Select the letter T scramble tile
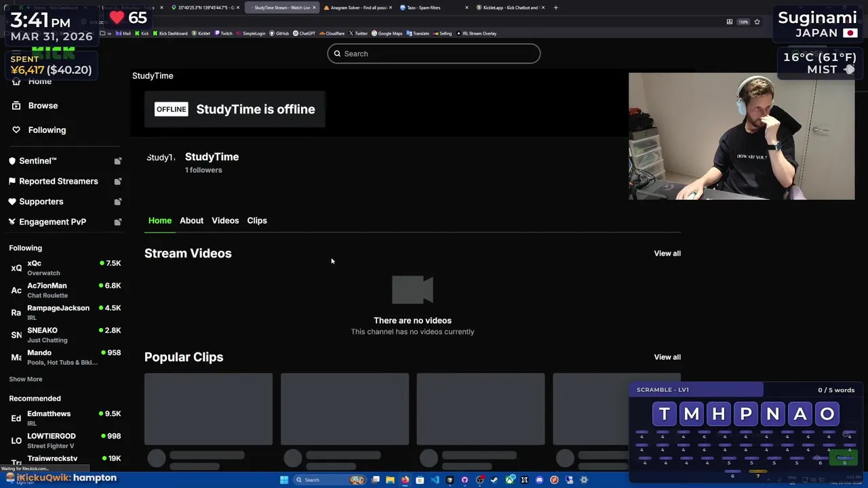Viewport: 868px width, 488px height. point(665,414)
